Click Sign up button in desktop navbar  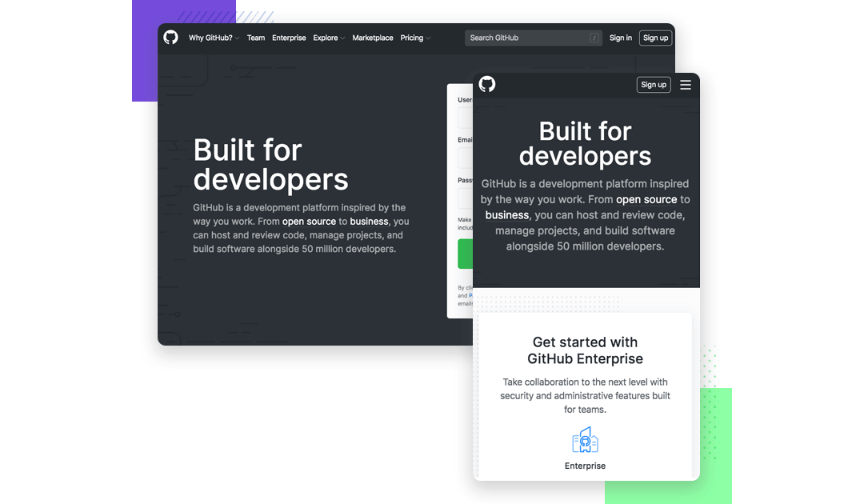click(655, 38)
